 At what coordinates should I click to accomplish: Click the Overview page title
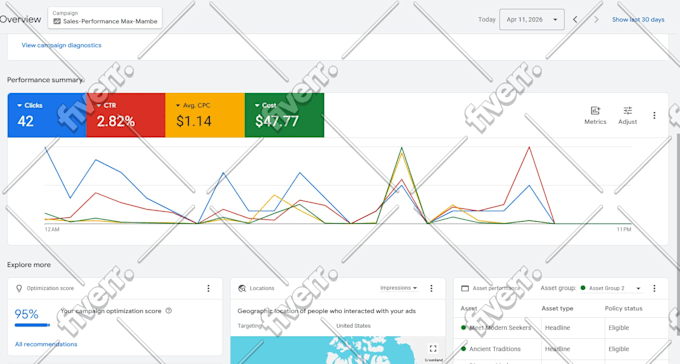click(20, 20)
